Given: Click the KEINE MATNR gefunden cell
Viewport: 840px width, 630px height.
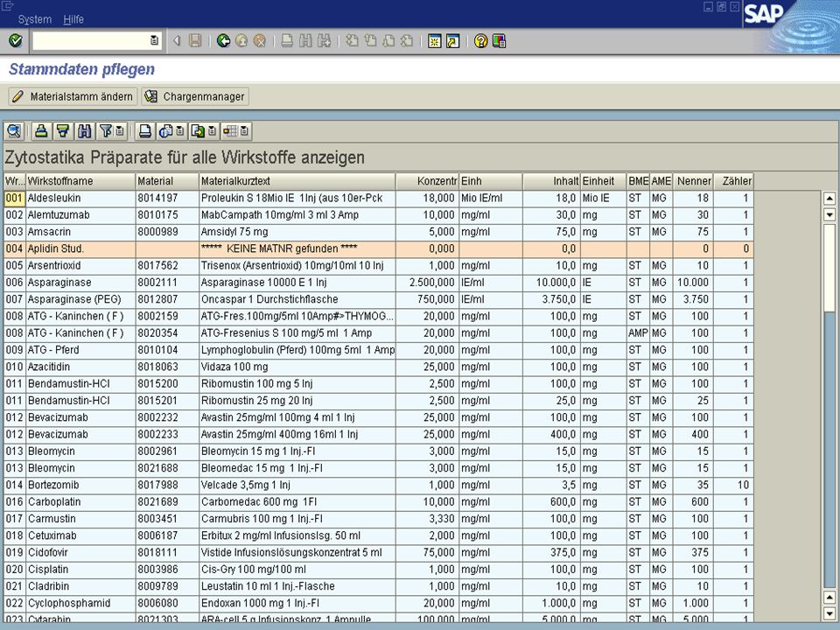Looking at the screenshot, I should 297,248.
